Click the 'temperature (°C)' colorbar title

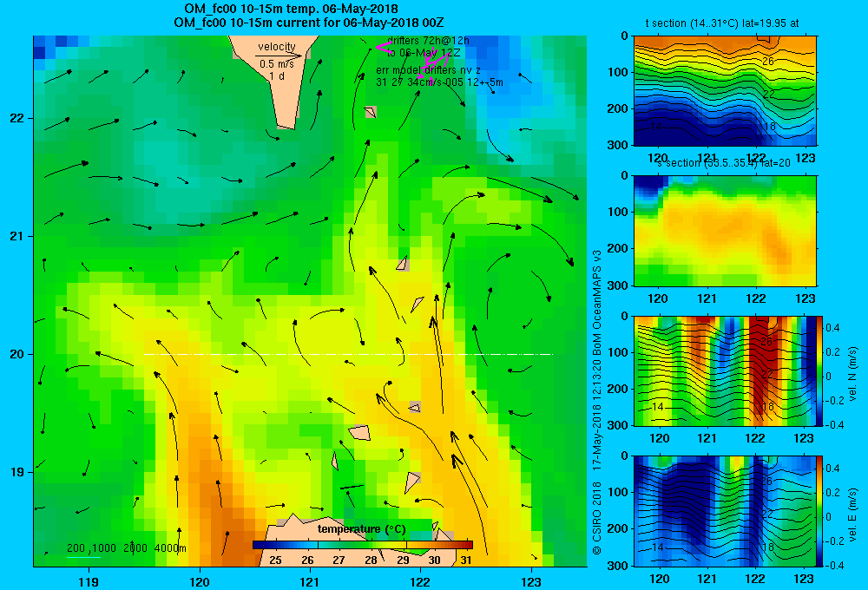[x=361, y=529]
